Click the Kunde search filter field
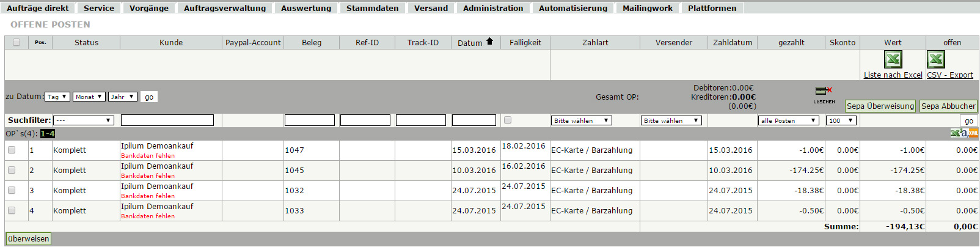 167,120
